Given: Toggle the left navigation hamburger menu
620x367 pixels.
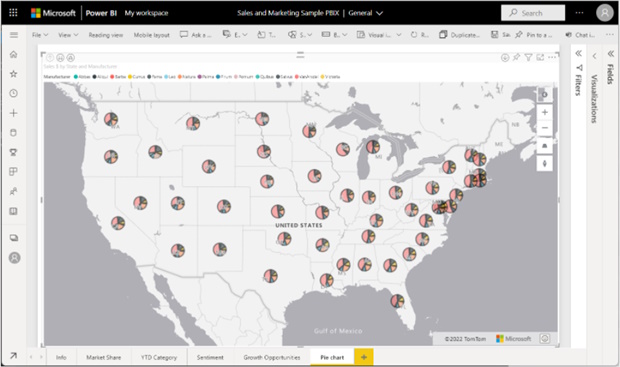Looking at the screenshot, I should coord(14,35).
